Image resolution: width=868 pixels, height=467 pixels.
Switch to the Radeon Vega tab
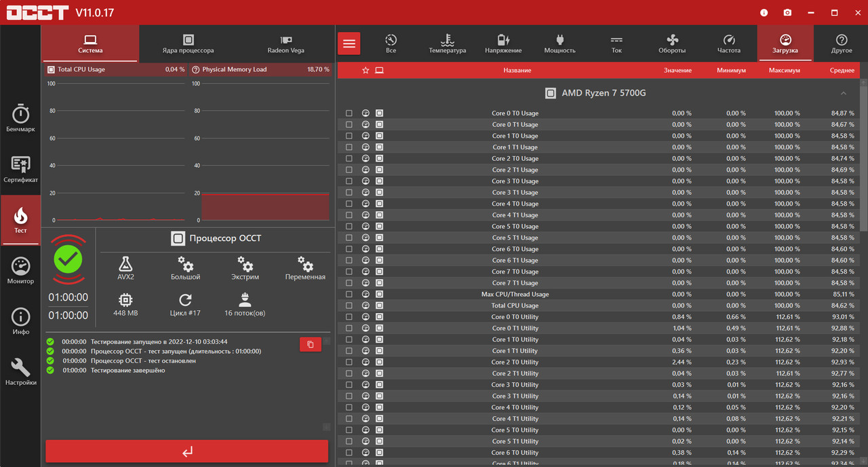285,43
